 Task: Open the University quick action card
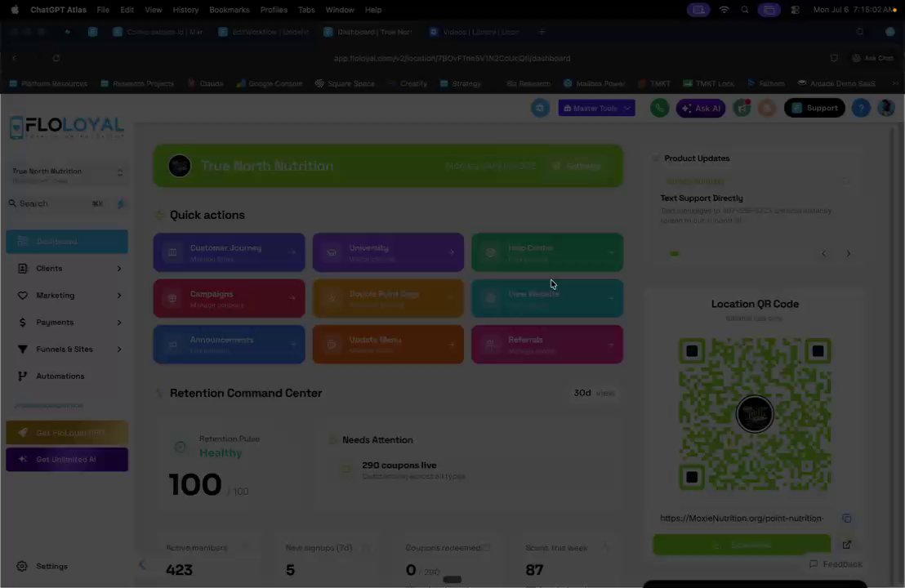(x=388, y=252)
